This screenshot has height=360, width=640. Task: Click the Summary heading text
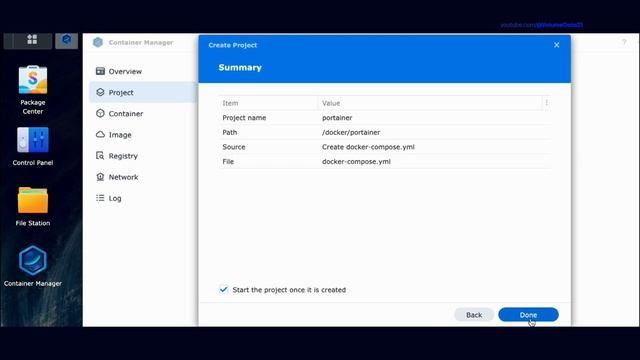tap(240, 67)
